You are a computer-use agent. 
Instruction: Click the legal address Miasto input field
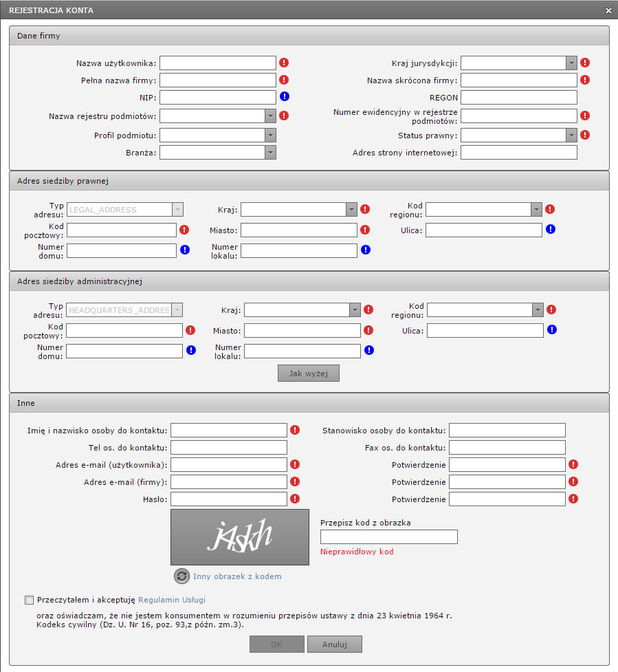point(299,230)
